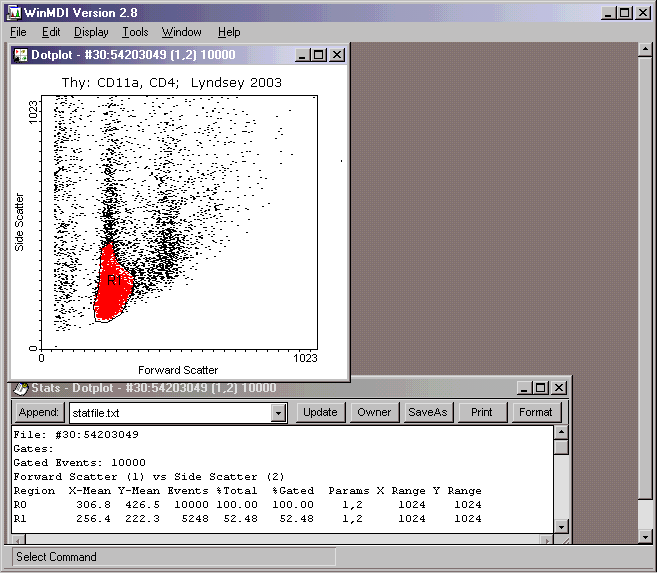Image resolution: width=657 pixels, height=573 pixels.
Task: Open the Tools menu
Action: [x=135, y=32]
